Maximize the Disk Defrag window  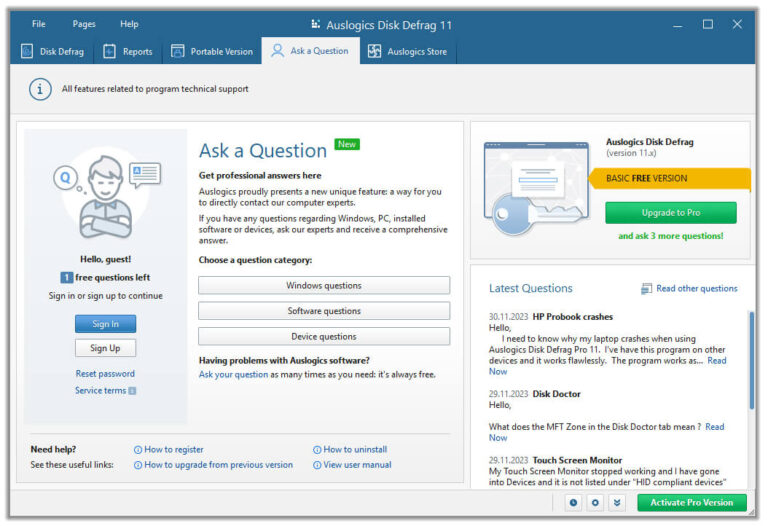(x=708, y=24)
